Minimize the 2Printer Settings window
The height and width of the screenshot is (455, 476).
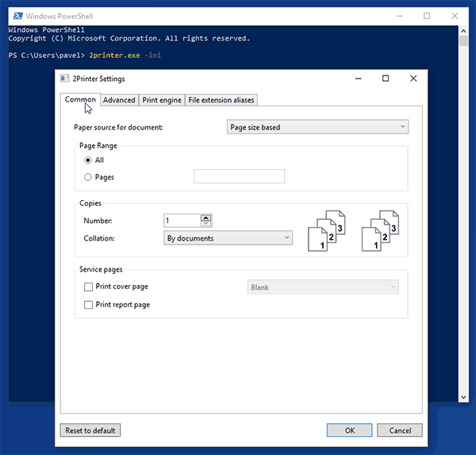pos(359,79)
